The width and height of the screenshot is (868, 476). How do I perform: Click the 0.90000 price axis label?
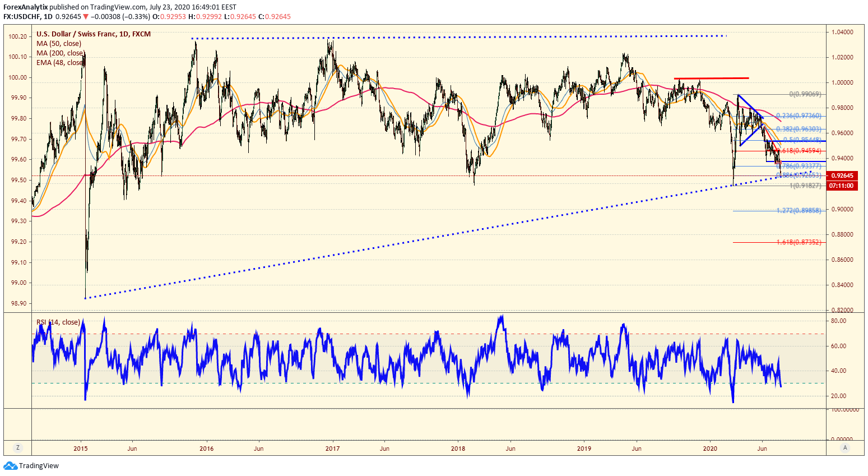pos(842,209)
